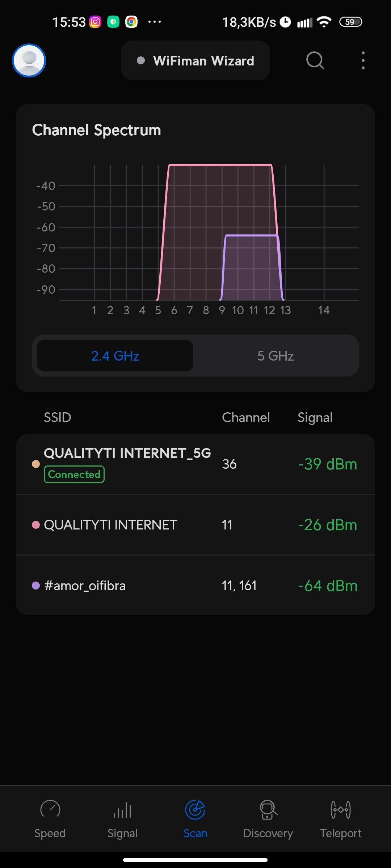391x868 pixels.
Task: Tap the Instagram notification icon in status bar
Action: tap(95, 22)
